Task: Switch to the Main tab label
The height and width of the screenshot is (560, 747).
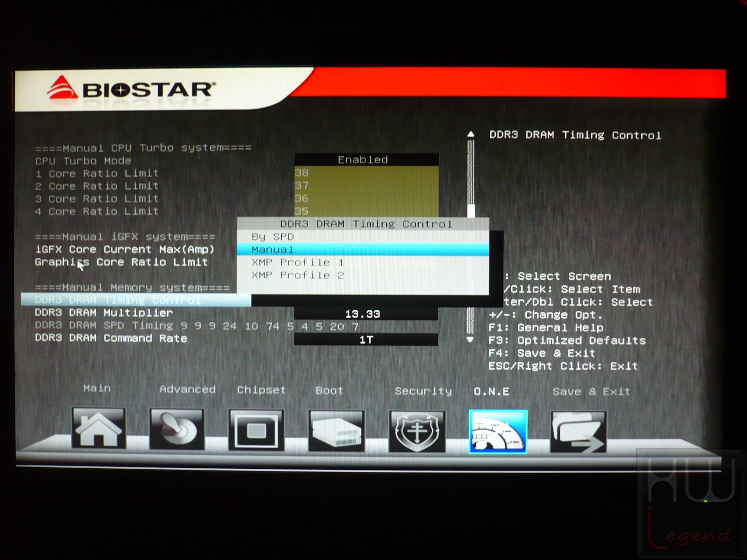Action: [97, 388]
